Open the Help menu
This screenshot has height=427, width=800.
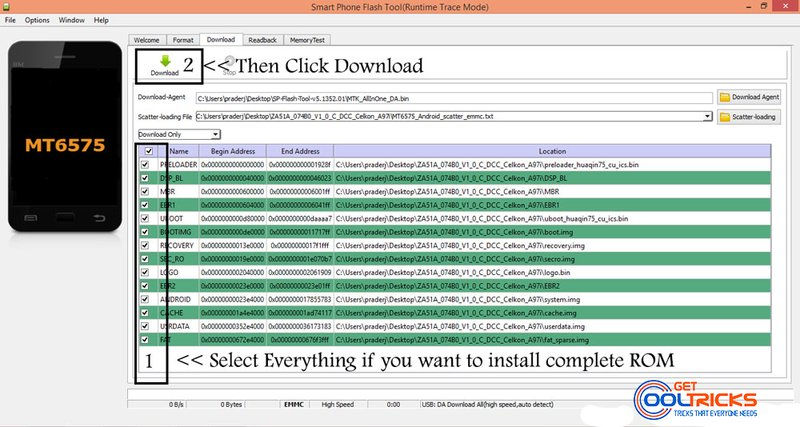click(101, 20)
